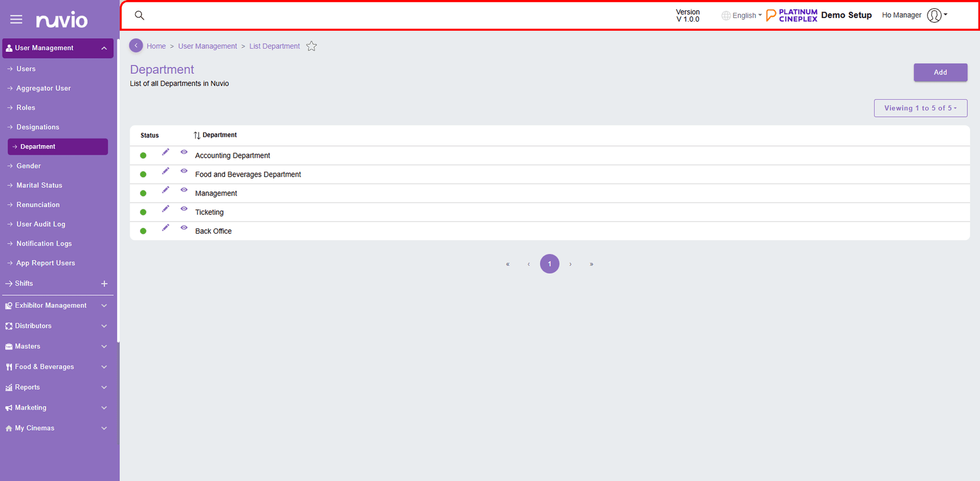Click the Add button
Screen dimensions: 980x481
click(x=940, y=73)
